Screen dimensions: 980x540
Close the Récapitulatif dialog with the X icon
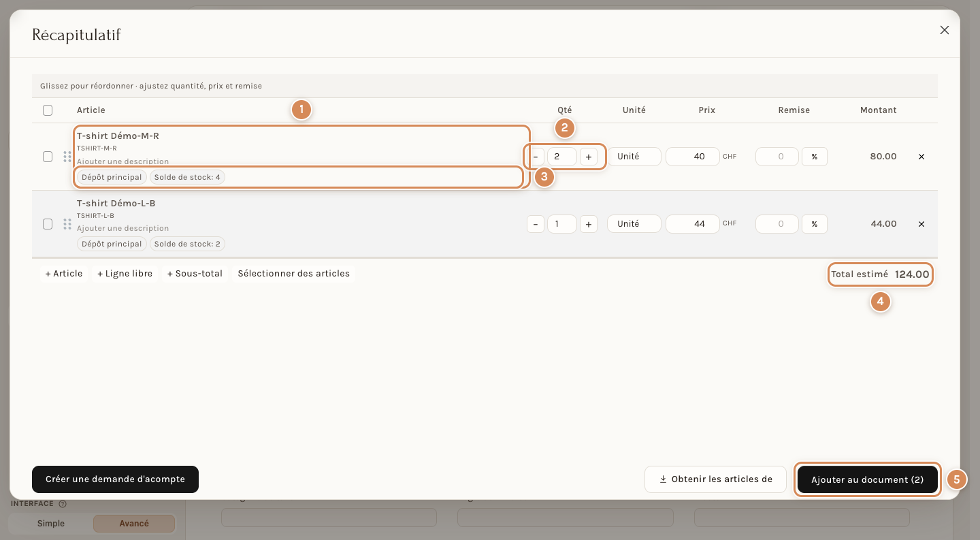(944, 30)
